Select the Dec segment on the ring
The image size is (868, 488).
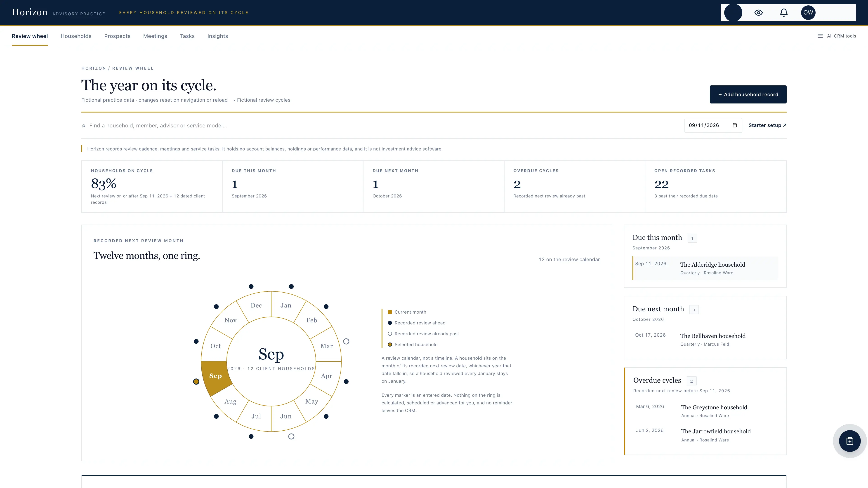coord(256,305)
